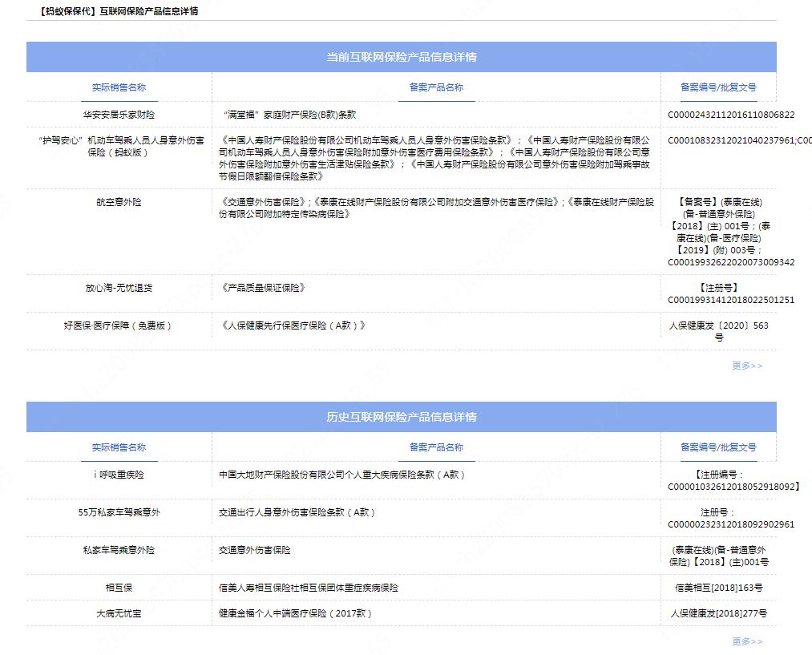This screenshot has width=812, height=655.
Task: Select 【注册号】C00019931412018022501251 cell
Action: point(731,293)
